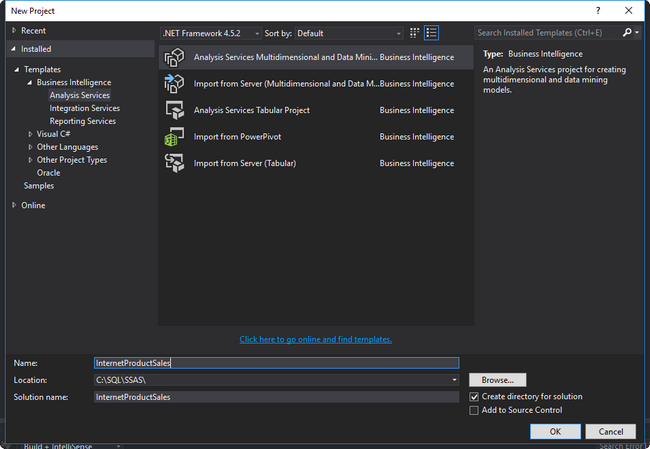Expand the Other Languages node
Viewport: 650px width, 449px height.
point(30,147)
